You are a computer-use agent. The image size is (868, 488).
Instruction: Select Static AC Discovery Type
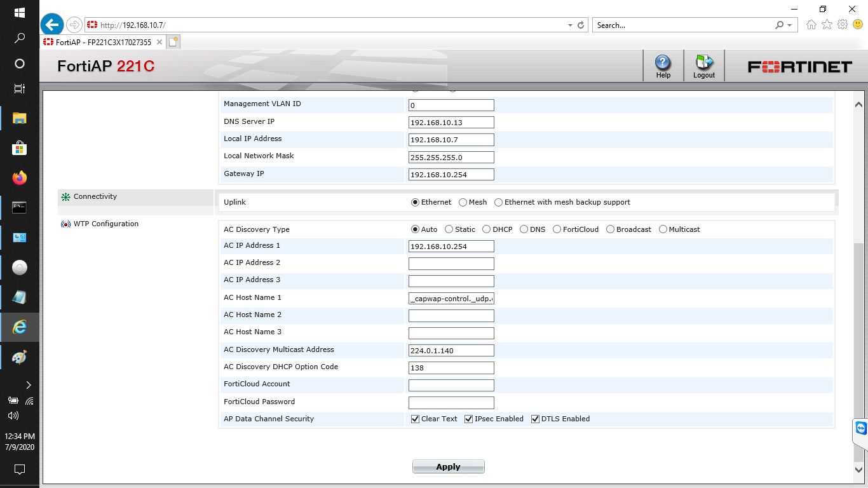pos(449,229)
